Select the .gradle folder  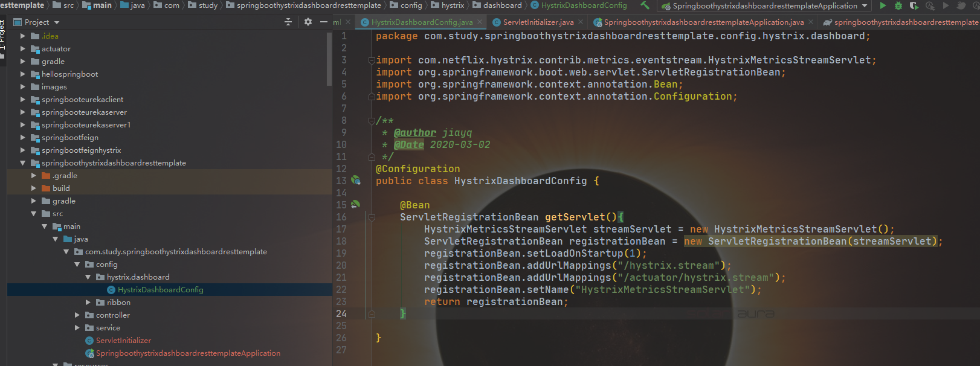point(65,175)
